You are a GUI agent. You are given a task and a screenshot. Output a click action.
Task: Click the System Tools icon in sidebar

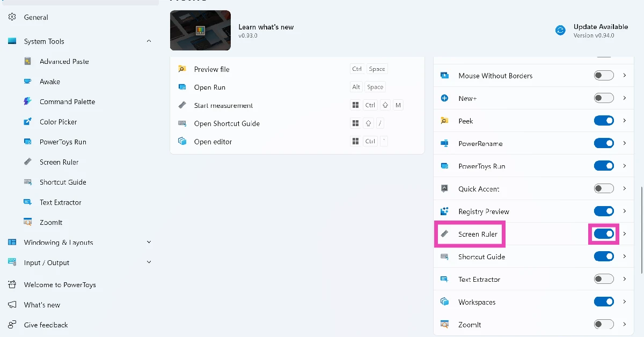tap(12, 41)
